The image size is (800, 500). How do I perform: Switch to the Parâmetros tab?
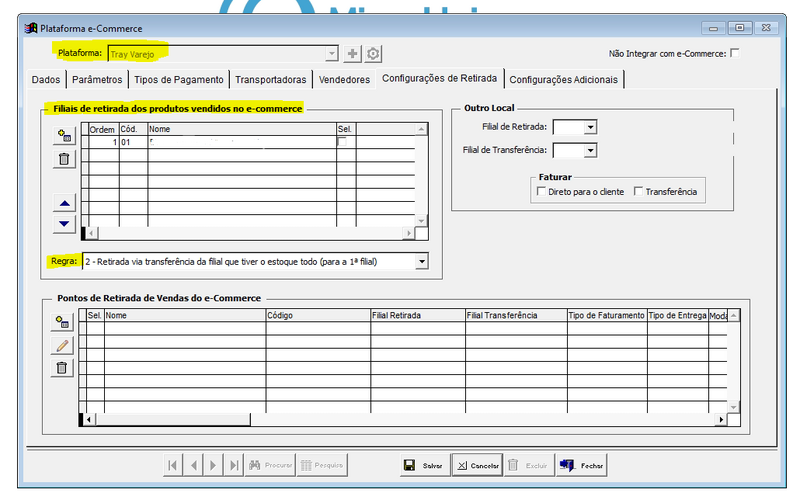(97, 80)
